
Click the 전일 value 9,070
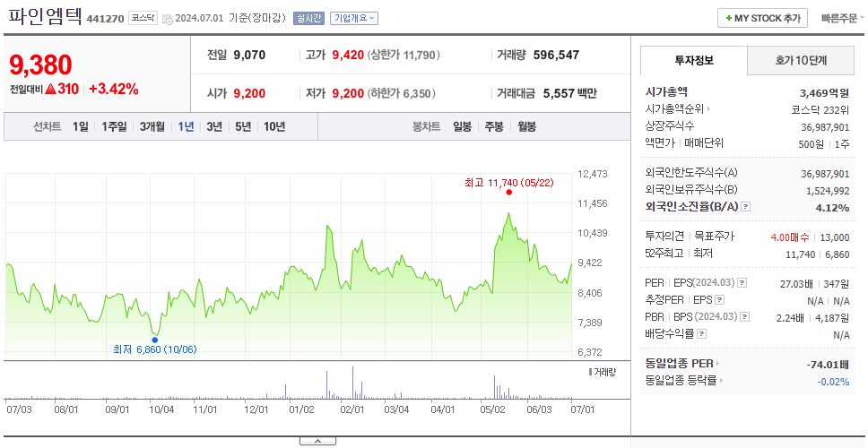pos(249,55)
